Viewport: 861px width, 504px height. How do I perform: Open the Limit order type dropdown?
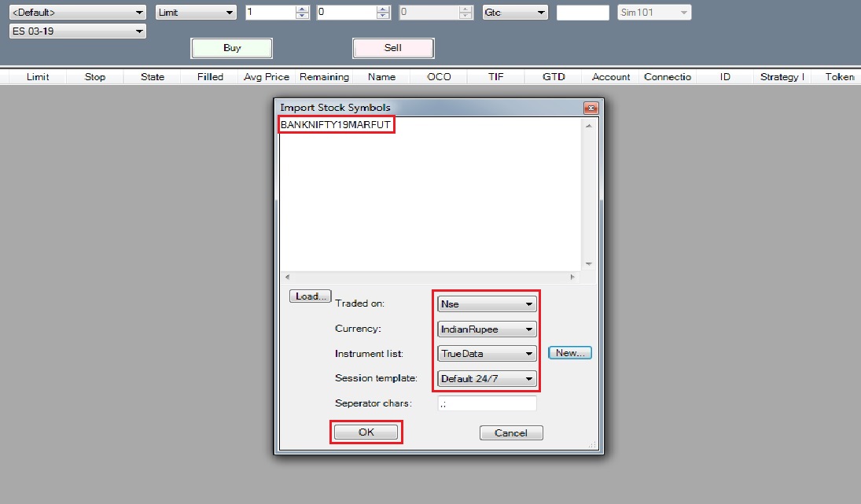click(x=196, y=12)
